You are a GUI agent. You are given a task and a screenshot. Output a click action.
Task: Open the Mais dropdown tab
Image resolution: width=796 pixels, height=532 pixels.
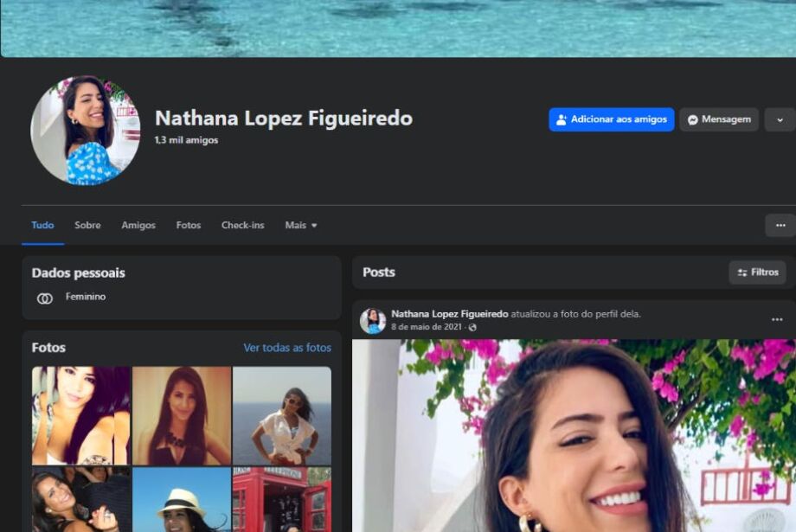click(301, 225)
